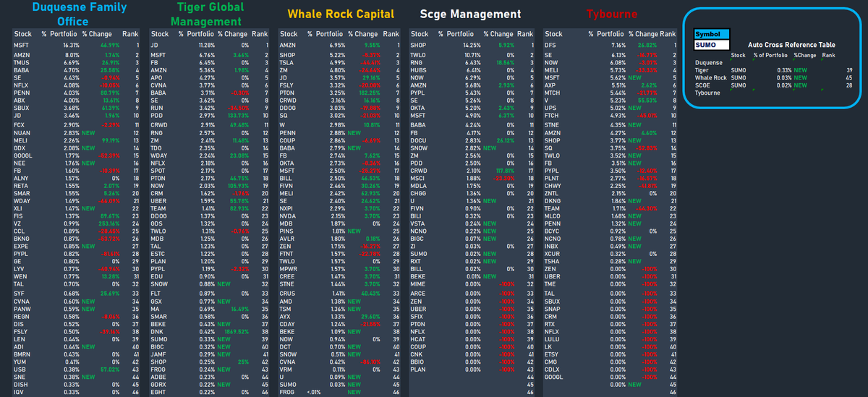Select the VRM ticker in Whale Rock table
This screenshot has width=868, height=397.
pos(286,369)
